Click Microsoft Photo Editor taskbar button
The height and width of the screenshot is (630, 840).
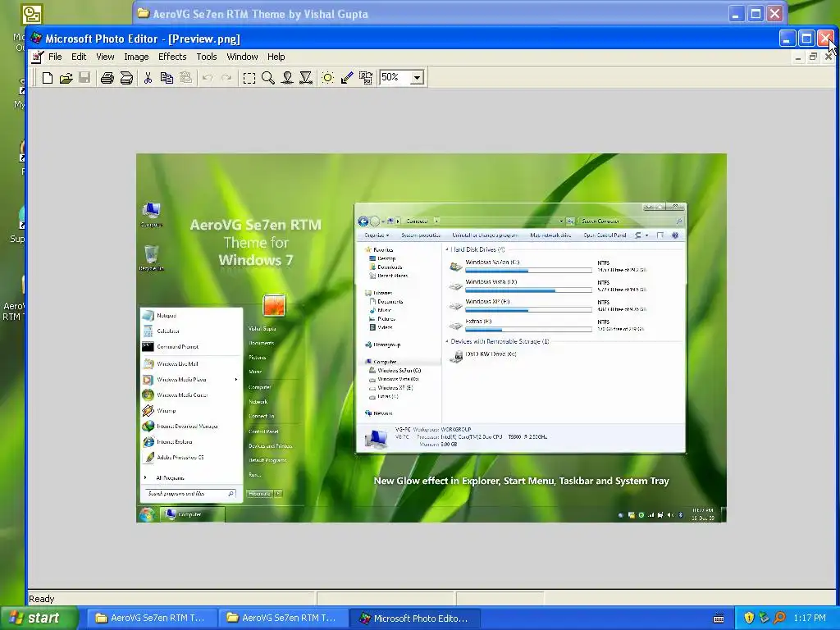(414, 618)
